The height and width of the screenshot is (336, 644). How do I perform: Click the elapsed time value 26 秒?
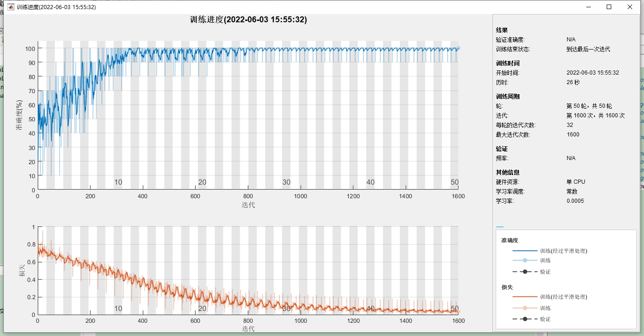coord(573,82)
